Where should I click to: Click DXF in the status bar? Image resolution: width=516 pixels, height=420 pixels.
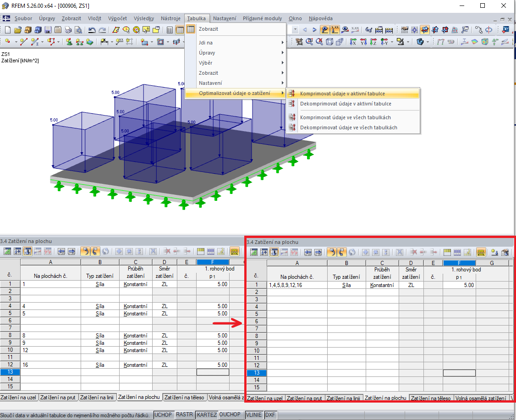(270, 415)
